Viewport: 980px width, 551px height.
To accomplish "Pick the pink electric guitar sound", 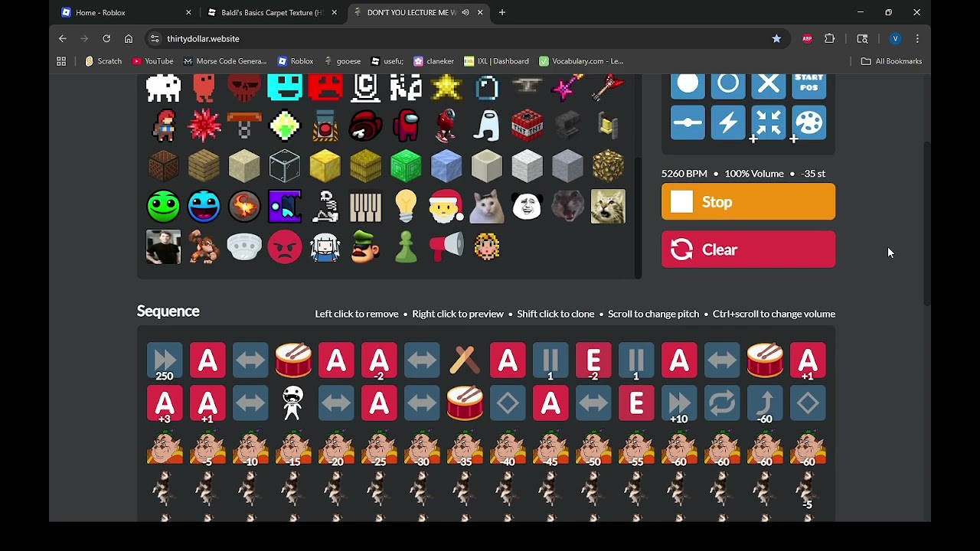I will tap(567, 87).
